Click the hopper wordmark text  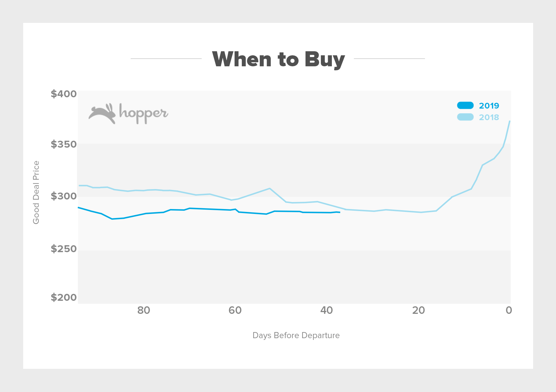[144, 114]
